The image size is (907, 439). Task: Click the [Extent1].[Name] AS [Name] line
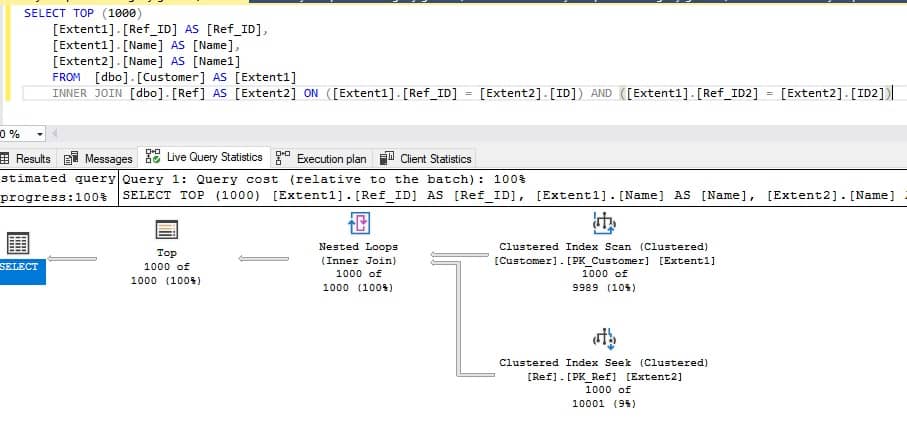[x=146, y=45]
